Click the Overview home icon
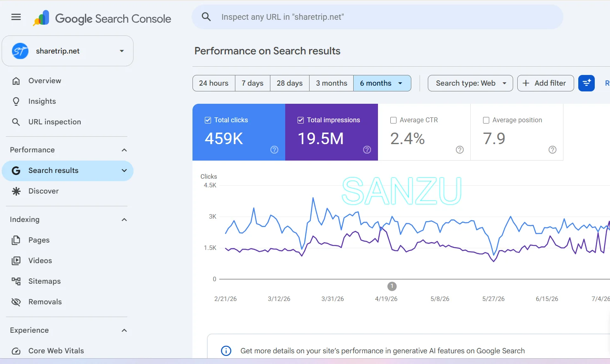 pos(16,81)
